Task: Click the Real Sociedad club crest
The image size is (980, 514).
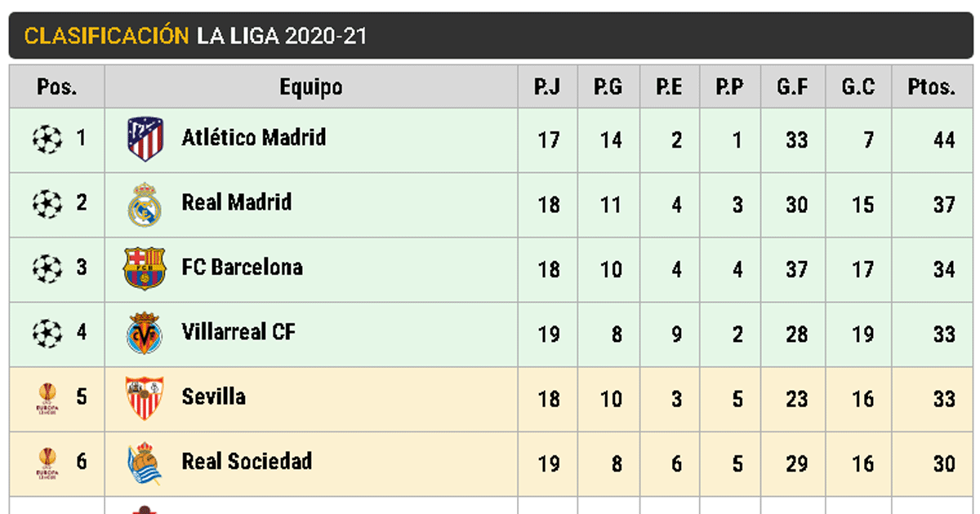Action: pos(145,463)
